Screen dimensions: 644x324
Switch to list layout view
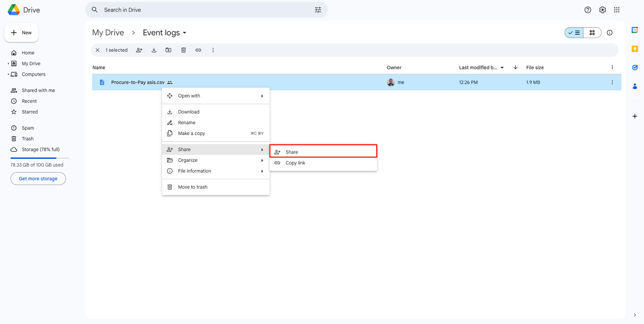click(574, 33)
